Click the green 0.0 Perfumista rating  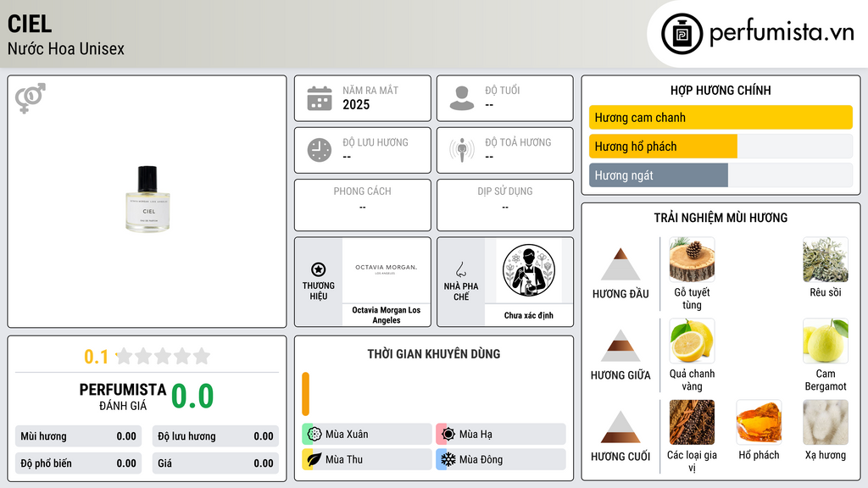click(192, 396)
